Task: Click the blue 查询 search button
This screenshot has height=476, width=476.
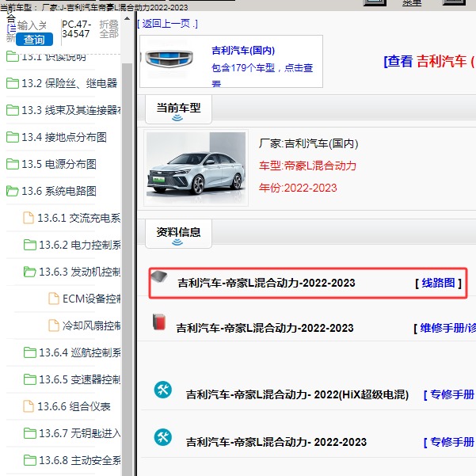Action: coord(34,40)
